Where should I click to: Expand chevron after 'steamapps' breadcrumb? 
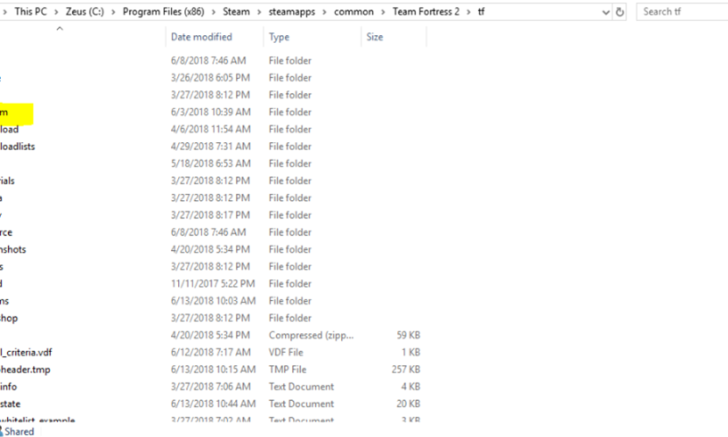pyautogui.click(x=325, y=12)
